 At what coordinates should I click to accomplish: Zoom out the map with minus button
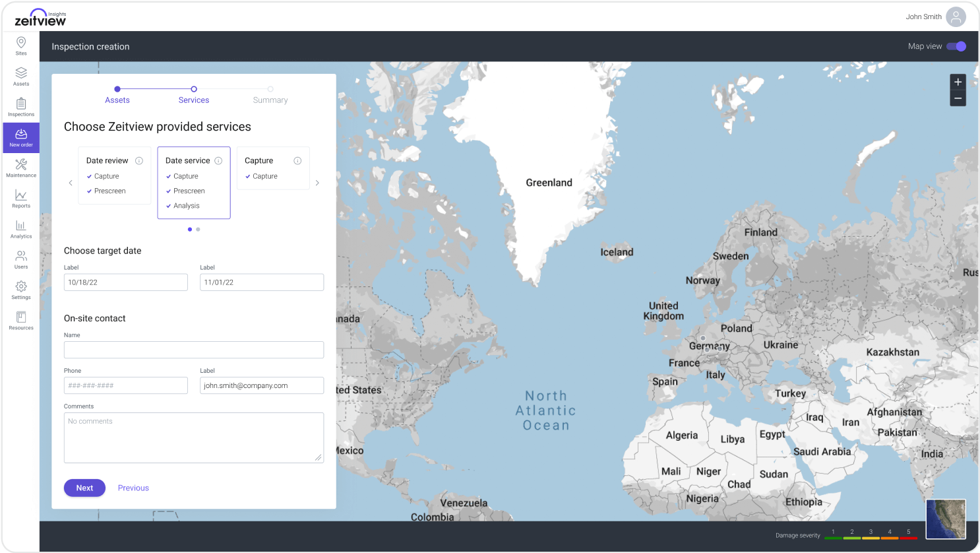(958, 98)
